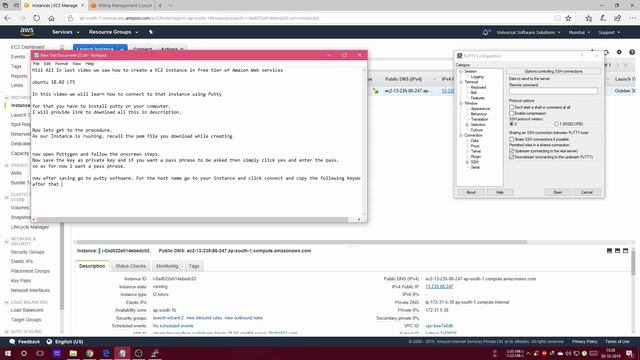Open the Mumbai region dropdown
The image size is (640, 360).
(579, 32)
